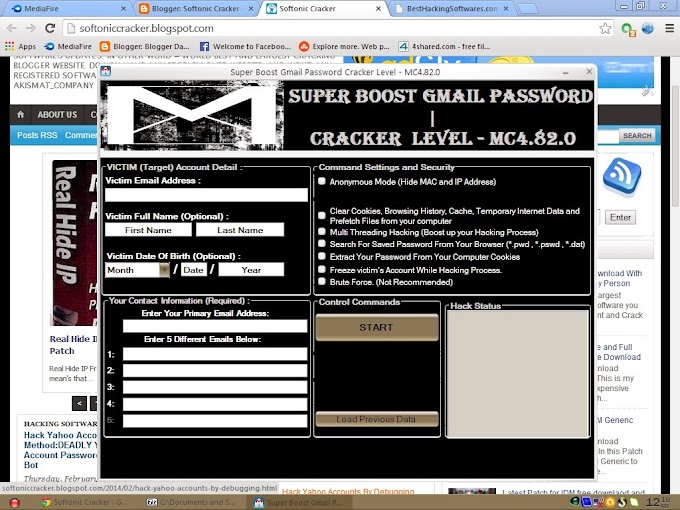Click the Last Name field

240,230
